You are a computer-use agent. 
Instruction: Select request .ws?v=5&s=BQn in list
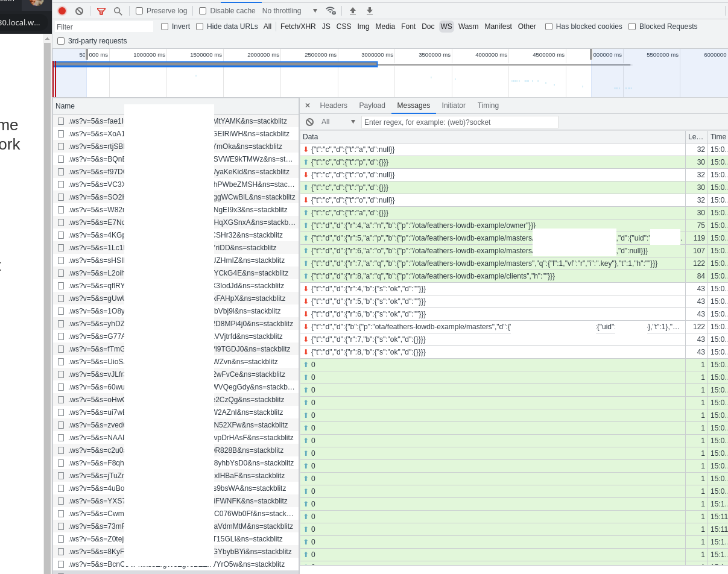point(176,159)
